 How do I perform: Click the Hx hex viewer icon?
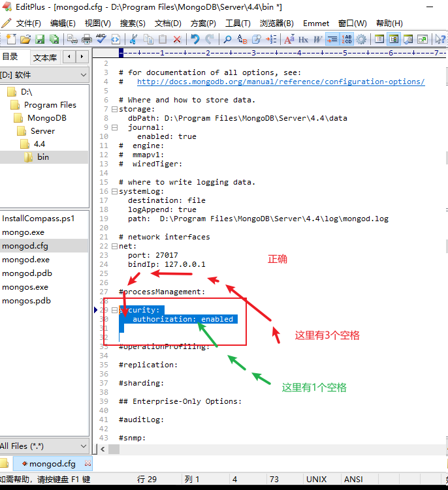pyautogui.click(x=303, y=39)
